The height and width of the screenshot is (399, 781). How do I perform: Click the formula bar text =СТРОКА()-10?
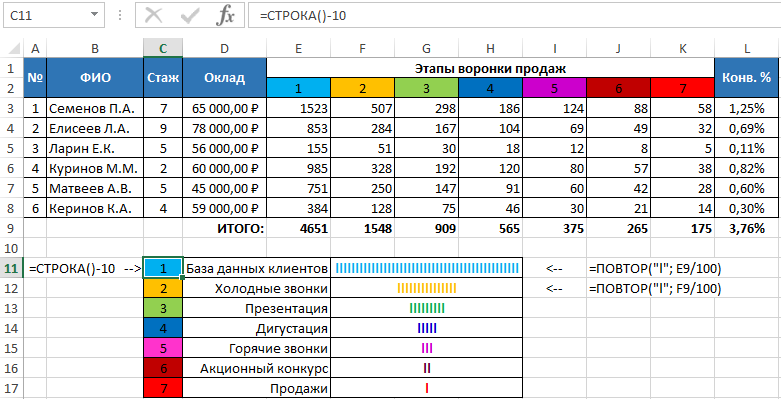point(303,16)
